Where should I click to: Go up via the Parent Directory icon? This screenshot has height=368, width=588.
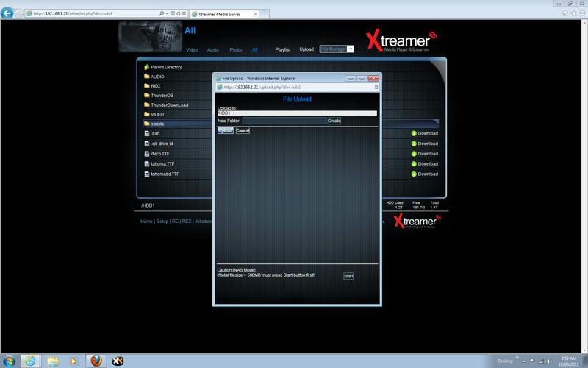146,67
